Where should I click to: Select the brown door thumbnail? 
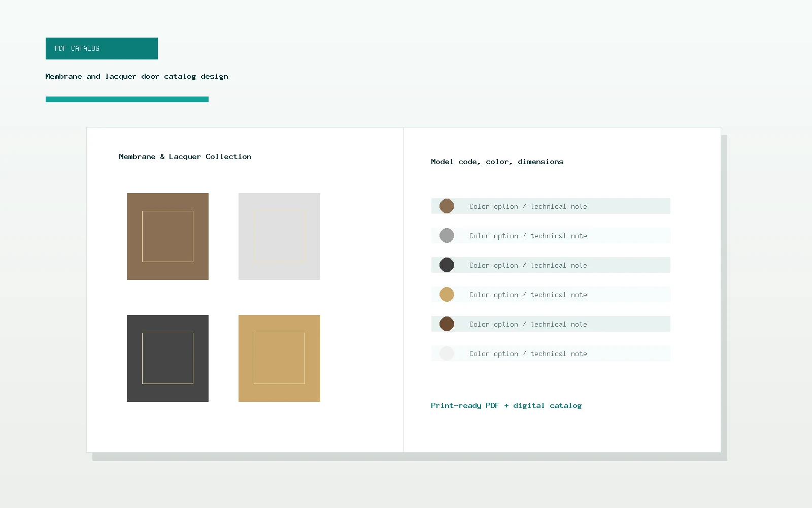pyautogui.click(x=167, y=236)
